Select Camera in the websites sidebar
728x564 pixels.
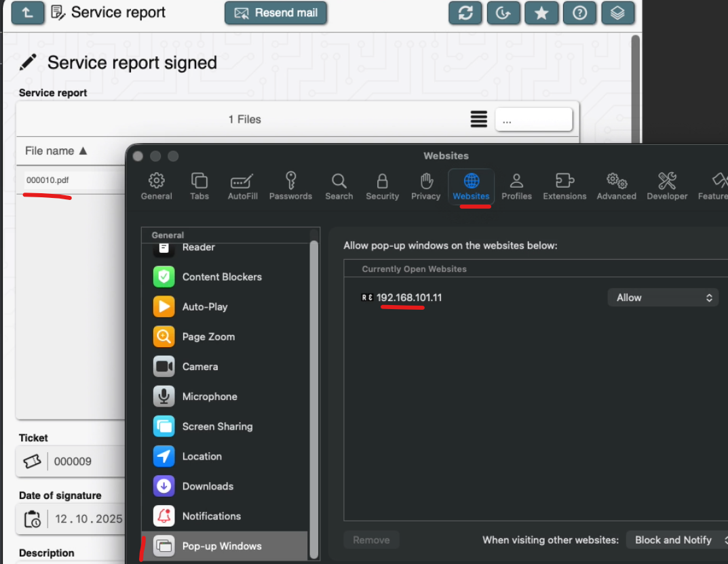pos(200,367)
